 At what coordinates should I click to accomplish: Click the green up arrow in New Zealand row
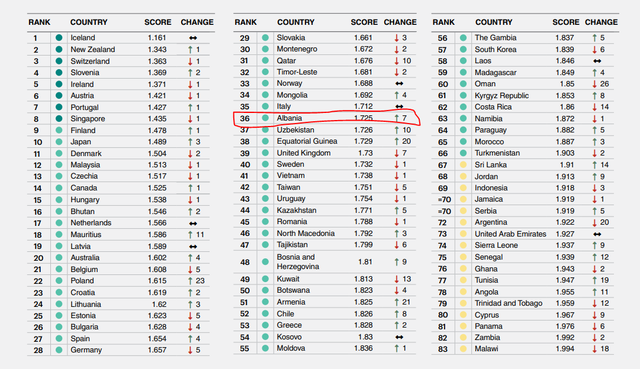pos(190,49)
